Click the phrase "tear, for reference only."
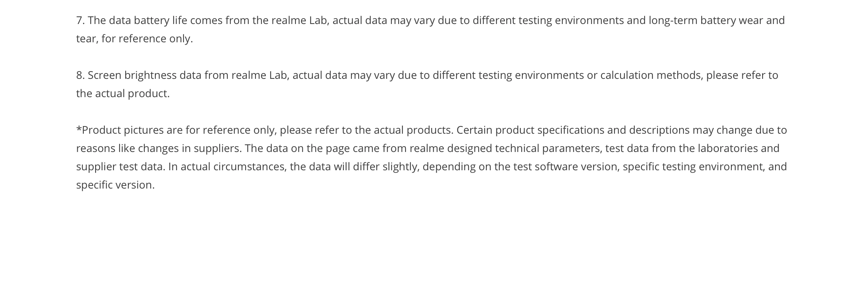868x291 pixels. pyautogui.click(x=135, y=38)
